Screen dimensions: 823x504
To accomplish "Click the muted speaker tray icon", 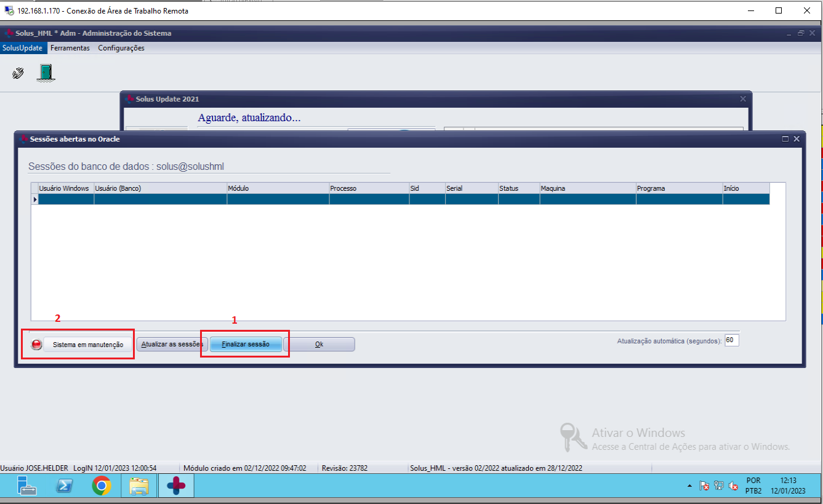I will pos(733,486).
